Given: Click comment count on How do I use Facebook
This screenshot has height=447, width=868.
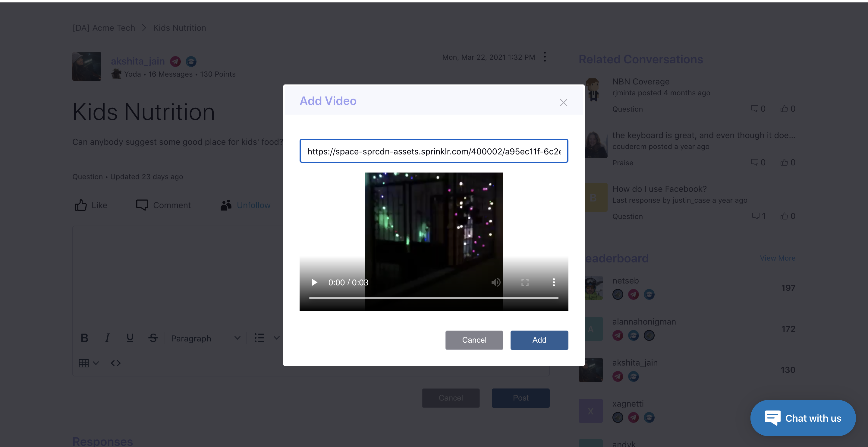Looking at the screenshot, I should [759, 216].
